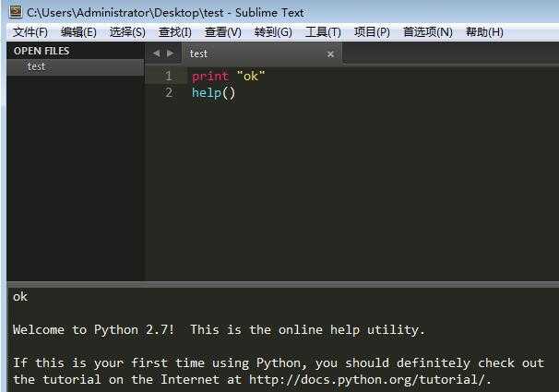The image size is (559, 392).
Task: Open the 首选项(N) menu
Action: coord(428,32)
